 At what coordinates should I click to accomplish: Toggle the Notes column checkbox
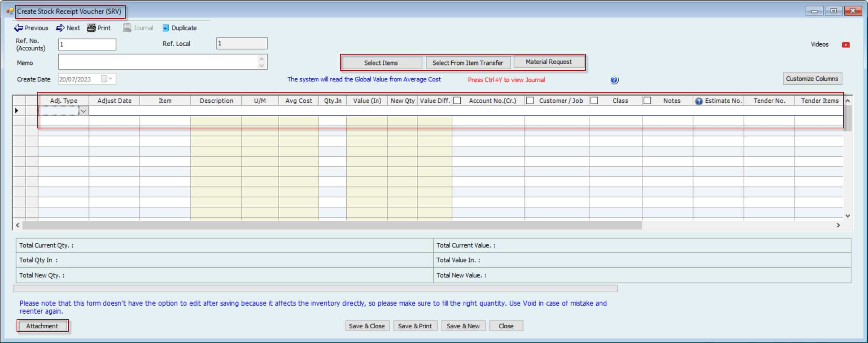click(647, 101)
